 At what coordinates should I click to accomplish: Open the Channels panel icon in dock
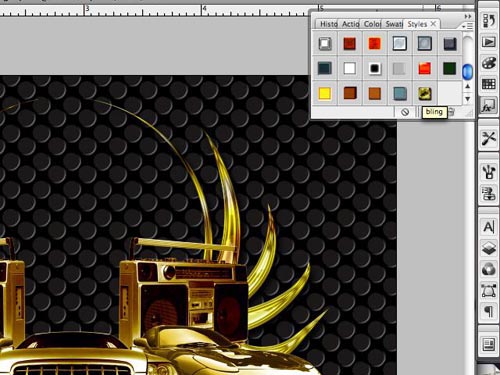click(x=489, y=269)
